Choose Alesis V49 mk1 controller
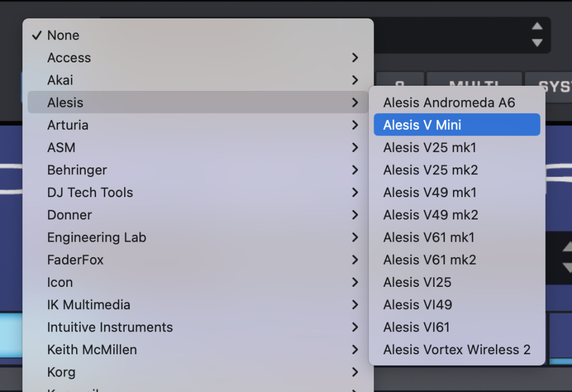Screen dimensions: 572x392 tap(430, 193)
